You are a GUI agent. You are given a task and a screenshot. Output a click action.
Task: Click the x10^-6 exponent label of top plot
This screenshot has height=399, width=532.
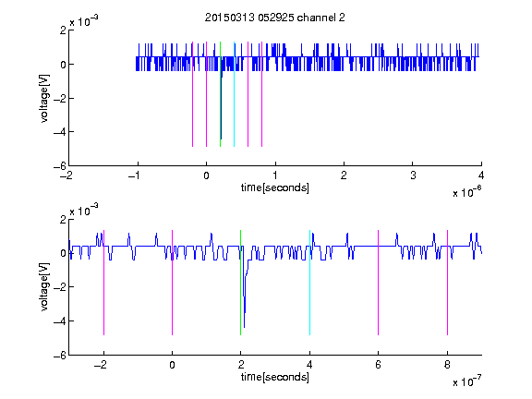[466, 192]
